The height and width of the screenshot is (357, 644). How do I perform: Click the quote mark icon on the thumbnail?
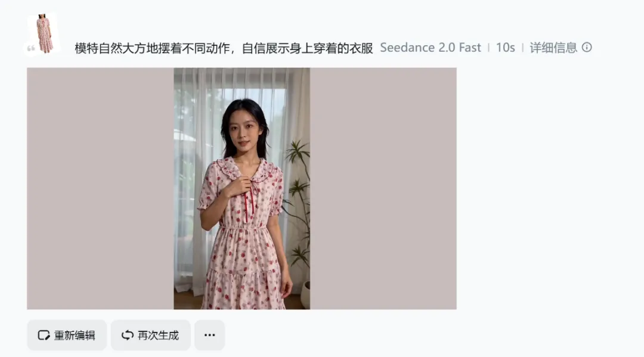(31, 48)
